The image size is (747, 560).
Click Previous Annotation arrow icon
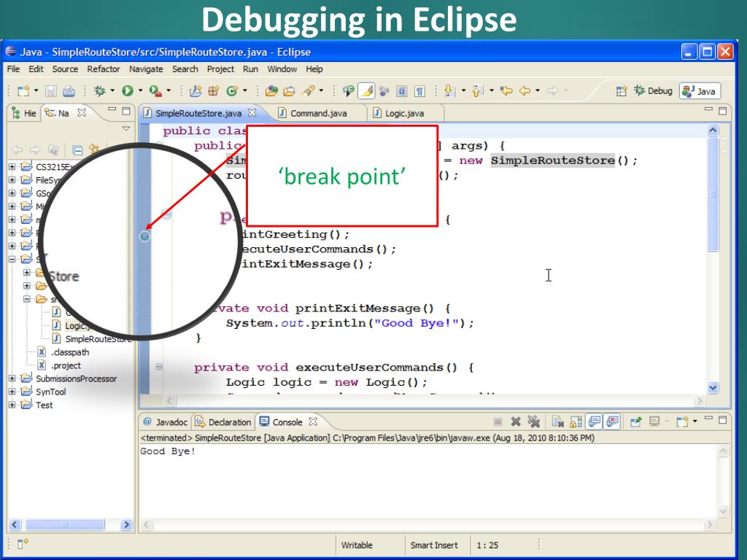click(478, 90)
